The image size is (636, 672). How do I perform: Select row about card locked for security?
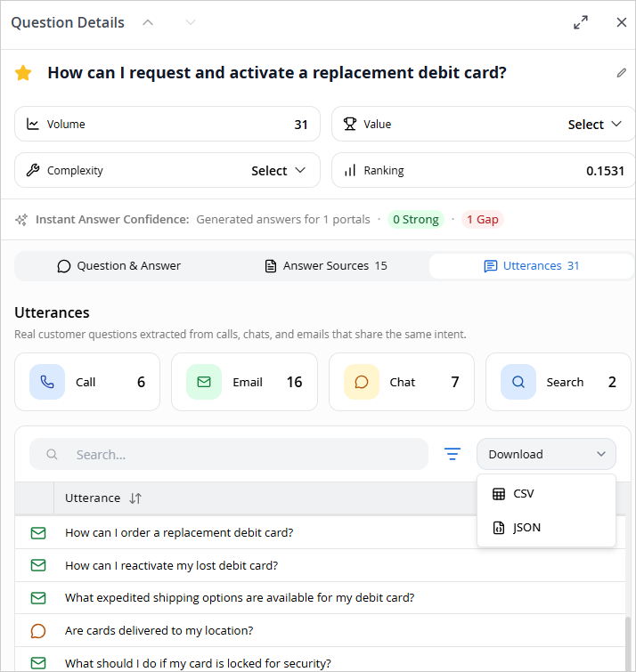pos(320,660)
